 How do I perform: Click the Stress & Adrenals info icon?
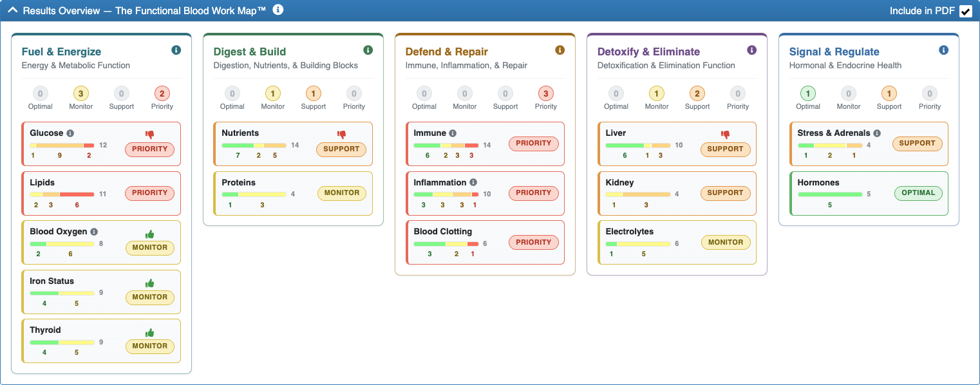[x=877, y=133]
